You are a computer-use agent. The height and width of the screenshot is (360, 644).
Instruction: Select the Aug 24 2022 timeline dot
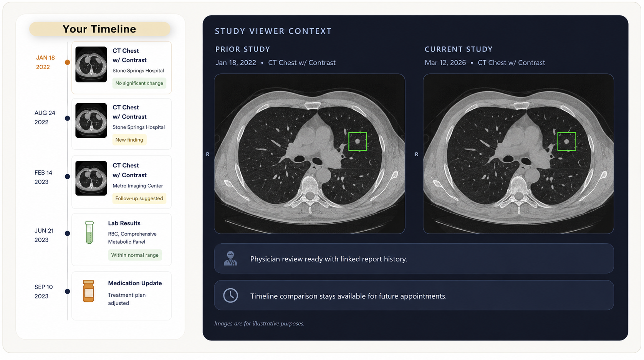tap(67, 118)
